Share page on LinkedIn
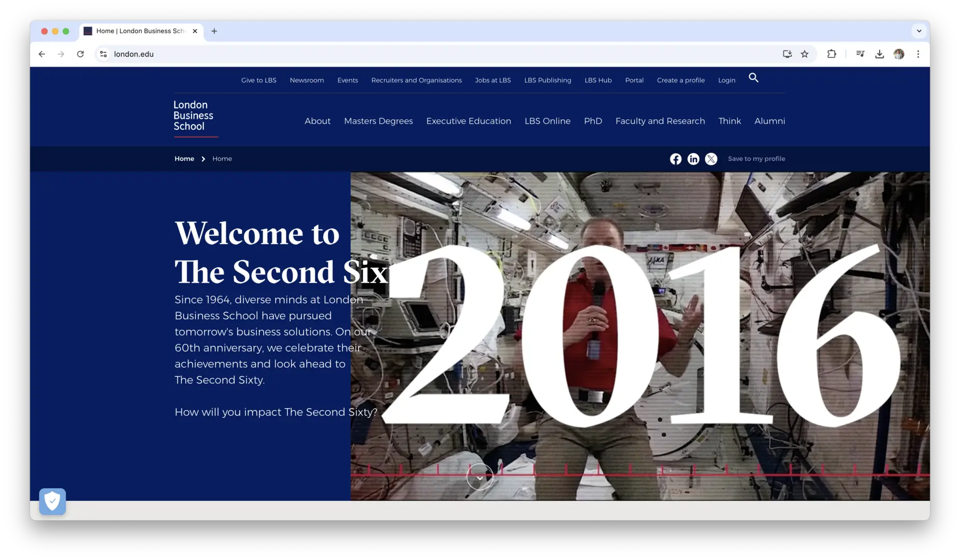Viewport: 960px width, 560px height. point(693,159)
